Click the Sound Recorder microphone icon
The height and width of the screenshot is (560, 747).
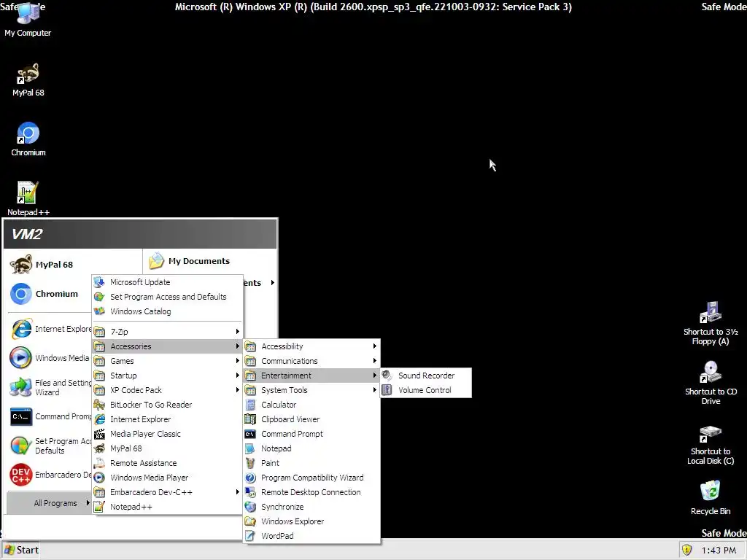click(x=387, y=376)
